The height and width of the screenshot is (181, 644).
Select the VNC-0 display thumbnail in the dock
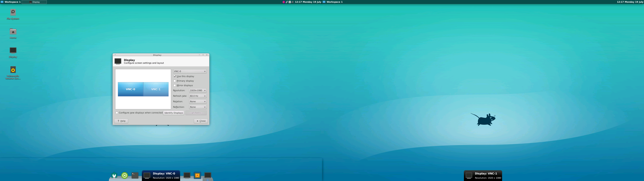(x=147, y=175)
